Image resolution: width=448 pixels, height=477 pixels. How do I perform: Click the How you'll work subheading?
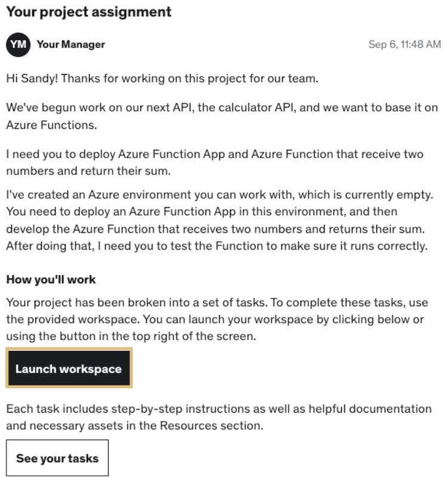[x=51, y=279]
